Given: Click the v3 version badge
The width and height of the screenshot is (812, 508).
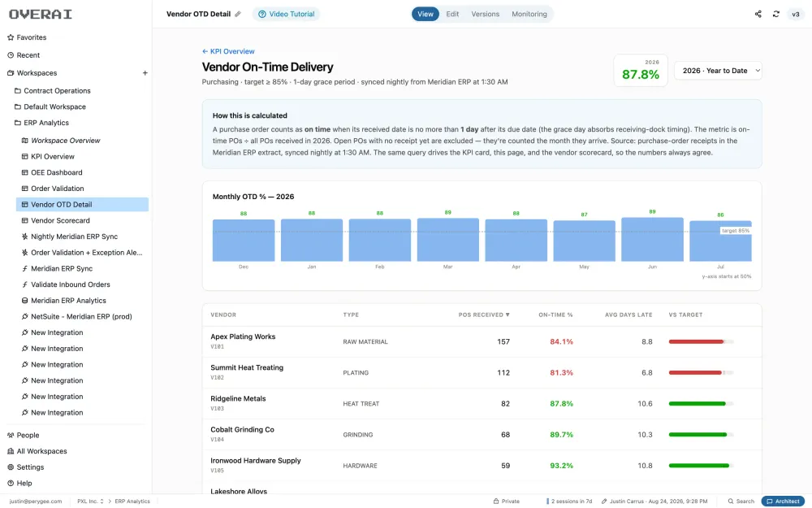Looking at the screenshot, I should (x=796, y=14).
